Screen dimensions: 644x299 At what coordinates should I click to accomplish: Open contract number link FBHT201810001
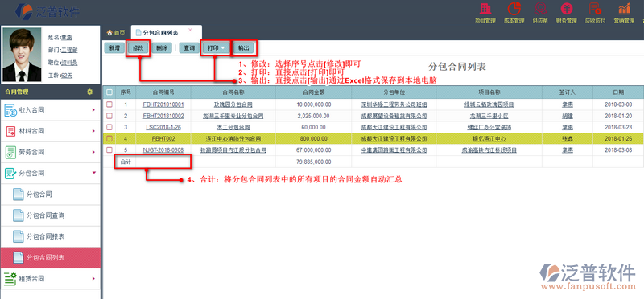tap(163, 104)
